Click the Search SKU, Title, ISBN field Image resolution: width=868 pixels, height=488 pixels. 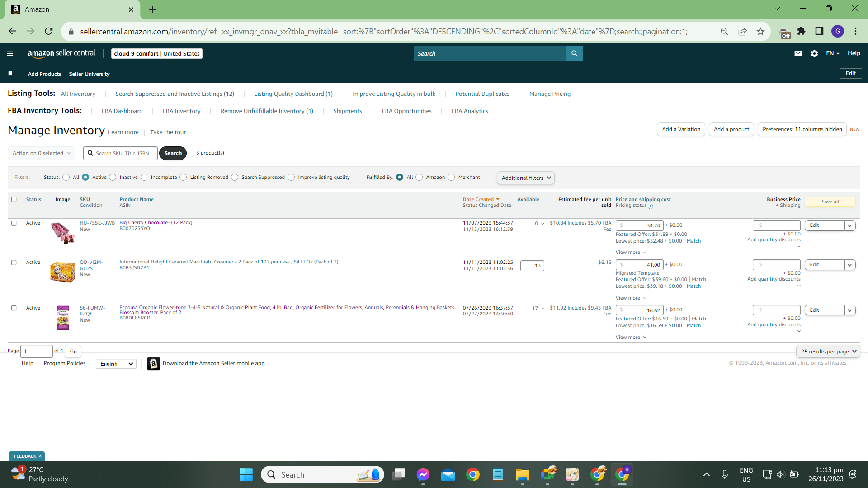(x=121, y=153)
